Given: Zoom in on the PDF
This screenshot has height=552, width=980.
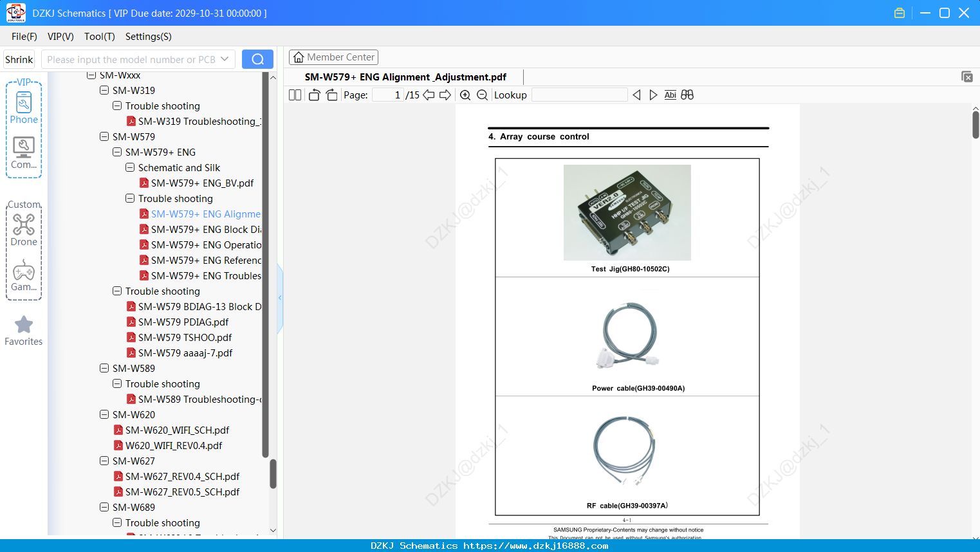Looking at the screenshot, I should 465,95.
